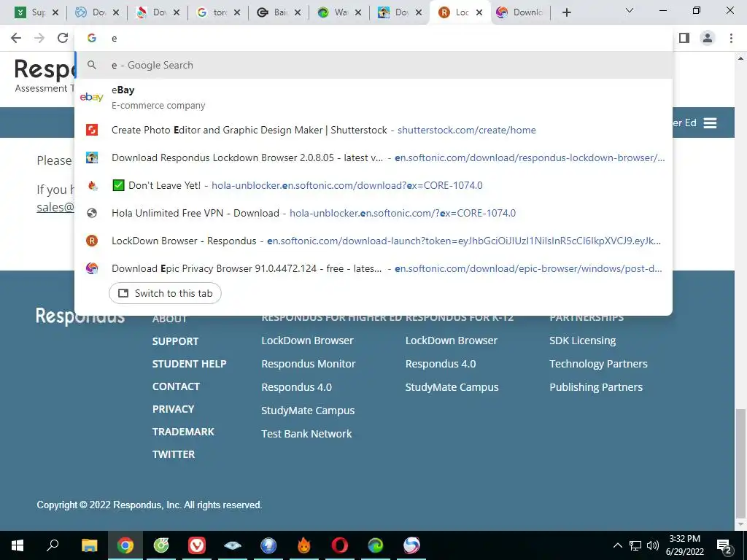
Task: Open the SUPPORT footer link
Action: point(175,341)
